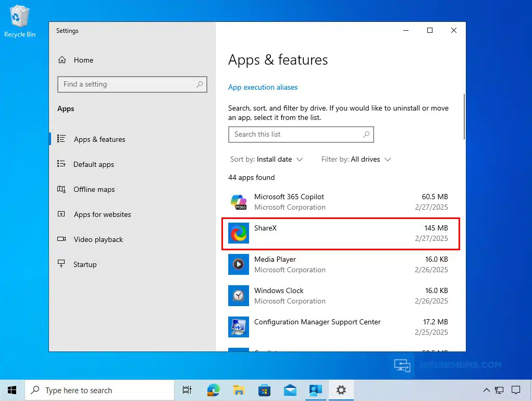
Task: Click the Windows Start button
Action: pyautogui.click(x=12, y=390)
